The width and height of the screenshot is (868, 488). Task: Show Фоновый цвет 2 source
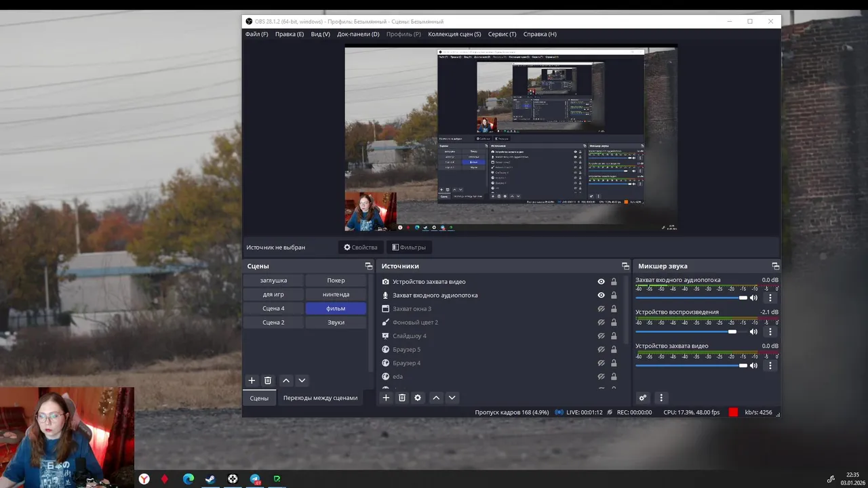(601, 323)
